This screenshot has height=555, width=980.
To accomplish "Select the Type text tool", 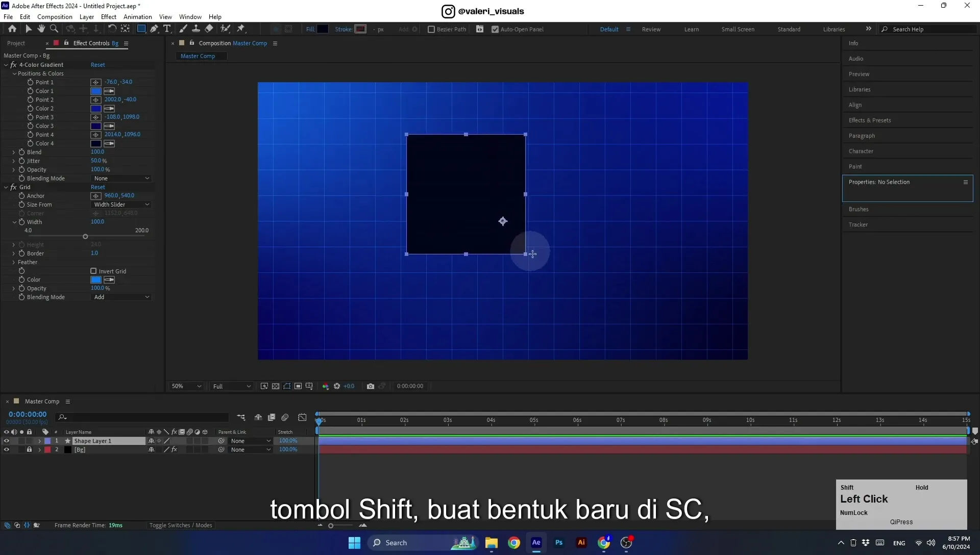I will tap(167, 29).
